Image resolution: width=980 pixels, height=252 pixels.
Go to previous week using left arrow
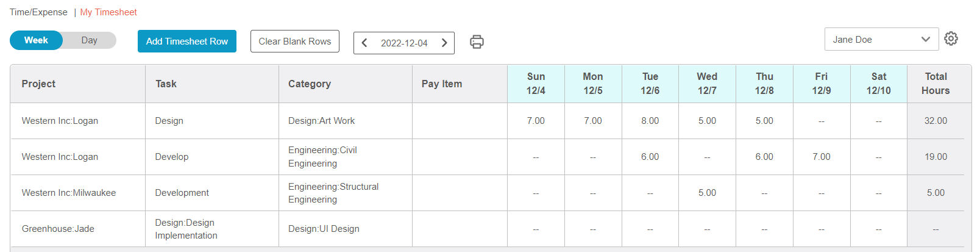click(x=364, y=43)
